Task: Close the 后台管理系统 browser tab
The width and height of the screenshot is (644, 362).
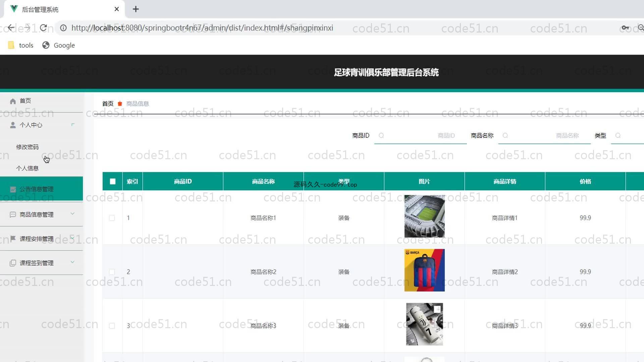Action: point(116,9)
